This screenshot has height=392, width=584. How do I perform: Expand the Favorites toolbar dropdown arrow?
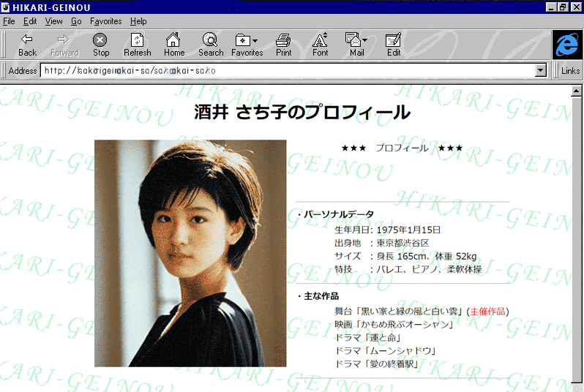(255, 40)
